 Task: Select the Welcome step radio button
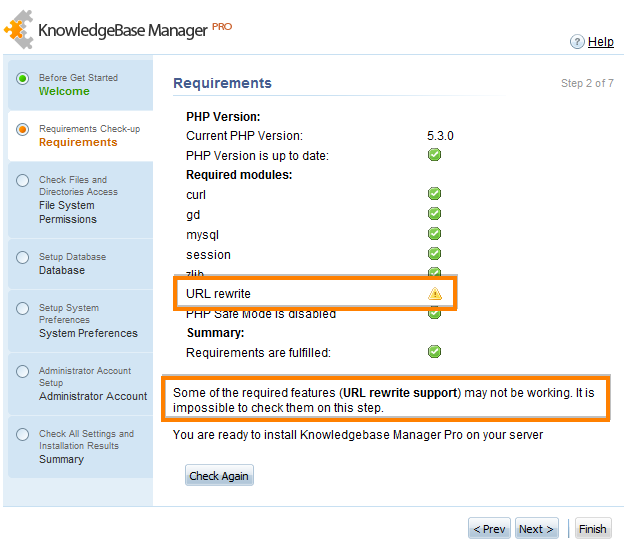(22, 78)
